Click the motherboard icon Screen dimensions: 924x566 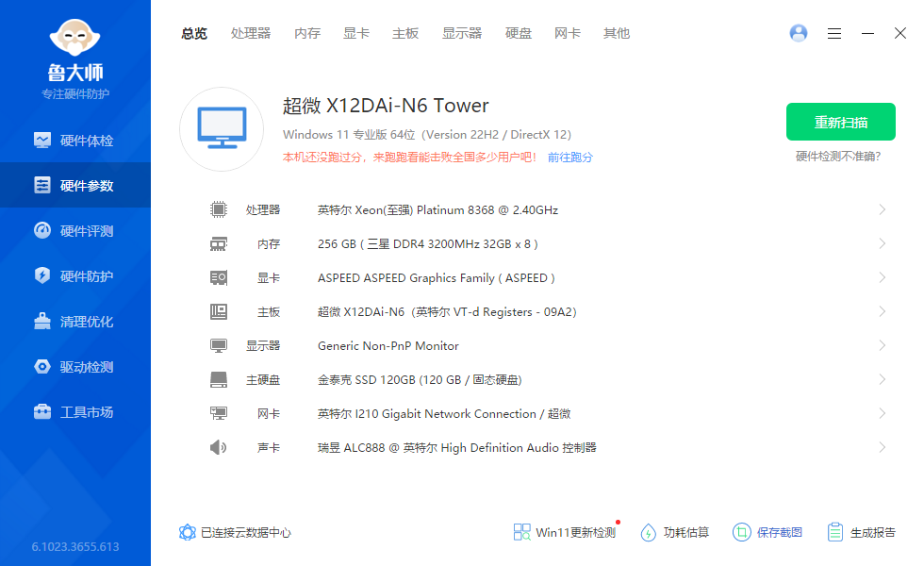(x=219, y=311)
